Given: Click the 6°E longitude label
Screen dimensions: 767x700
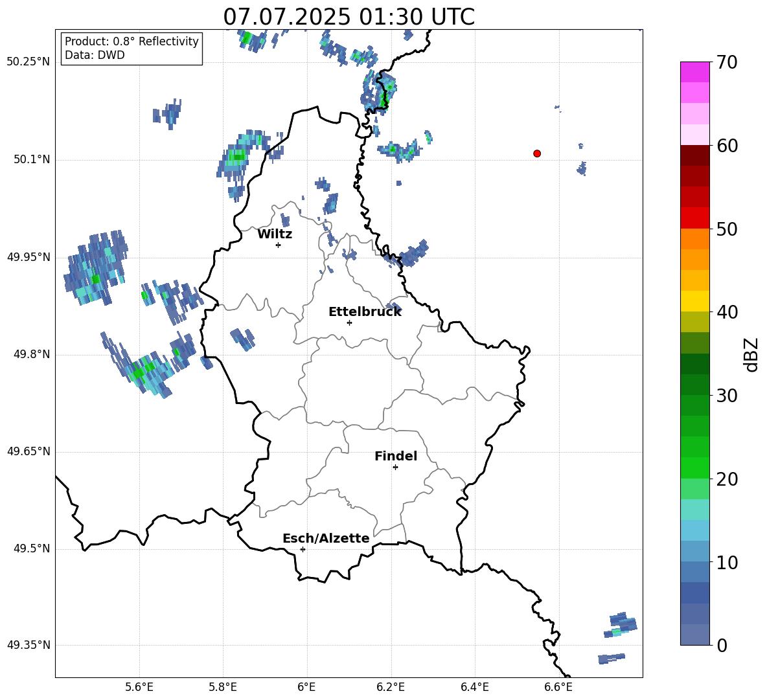Looking at the screenshot, I should pyautogui.click(x=306, y=687).
